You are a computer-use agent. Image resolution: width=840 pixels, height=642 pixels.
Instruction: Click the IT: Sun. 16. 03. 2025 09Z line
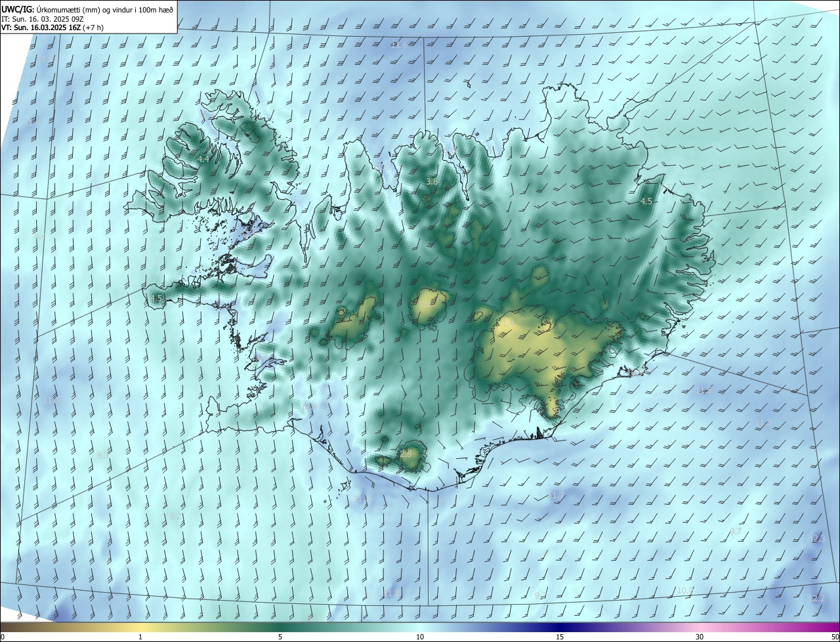pyautogui.click(x=43, y=19)
